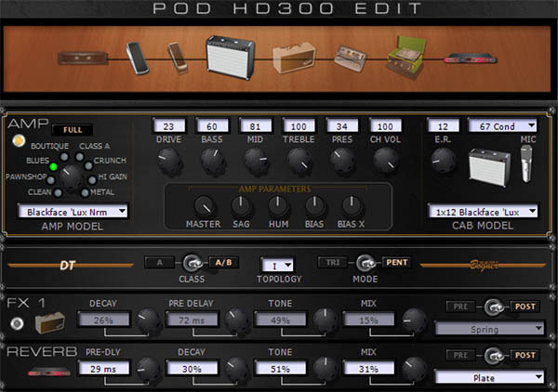The width and height of the screenshot is (558, 392).
Task: Open the 67 Cond mic dropdown
Action: pyautogui.click(x=502, y=125)
